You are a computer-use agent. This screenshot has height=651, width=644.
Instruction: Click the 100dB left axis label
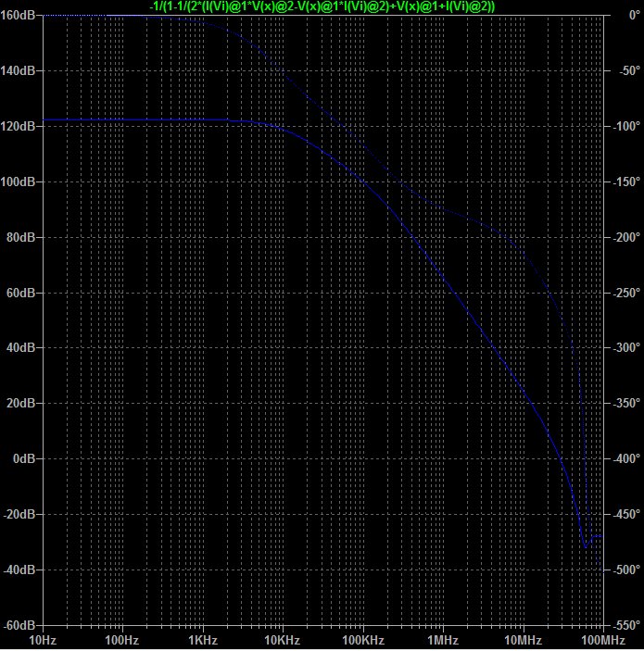pyautogui.click(x=18, y=182)
